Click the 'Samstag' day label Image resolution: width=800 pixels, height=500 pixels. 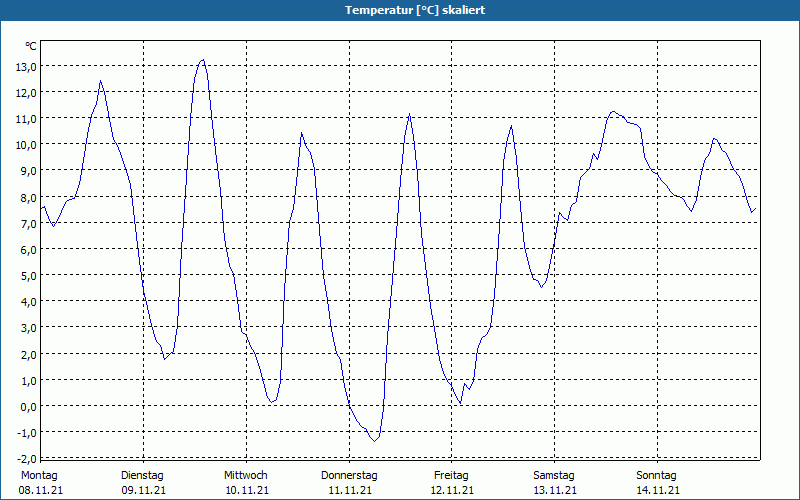pyautogui.click(x=554, y=476)
